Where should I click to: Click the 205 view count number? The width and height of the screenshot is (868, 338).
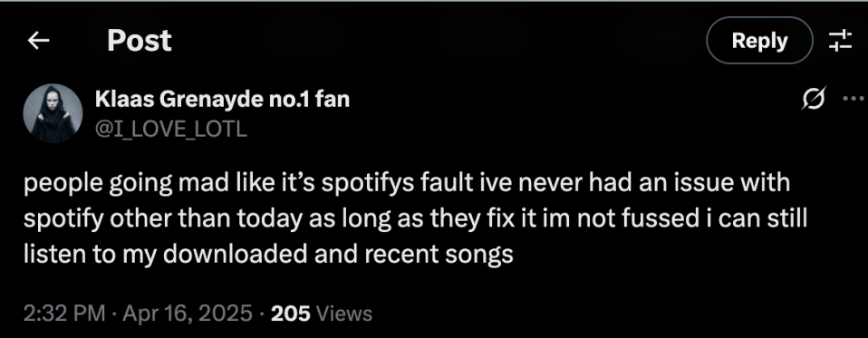click(x=291, y=314)
